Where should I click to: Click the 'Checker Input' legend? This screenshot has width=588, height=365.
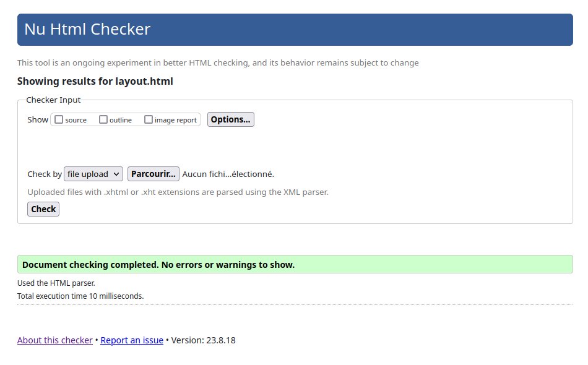(x=53, y=100)
